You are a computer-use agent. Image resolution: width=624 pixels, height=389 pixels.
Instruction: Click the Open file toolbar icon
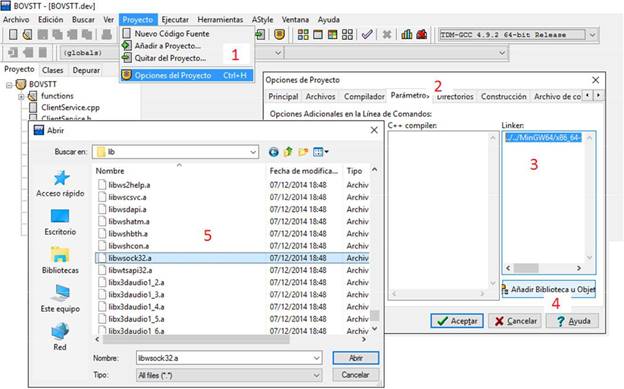pyautogui.click(x=27, y=35)
